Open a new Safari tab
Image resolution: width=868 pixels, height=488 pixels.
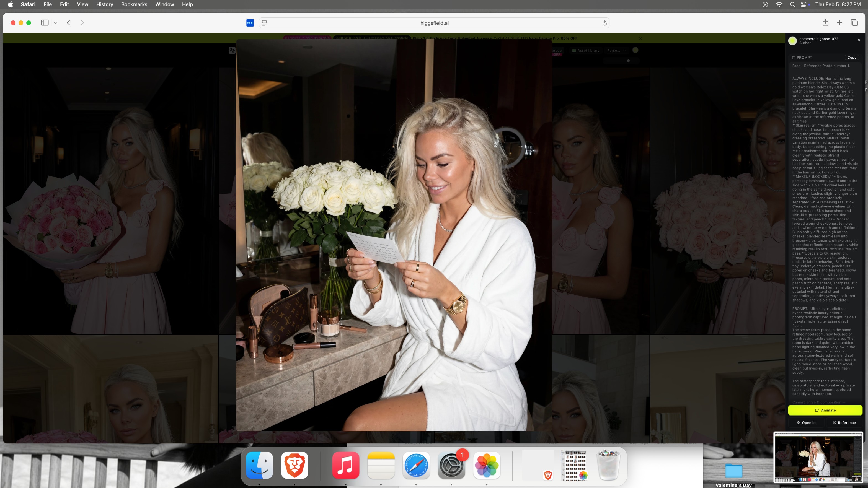(x=840, y=23)
